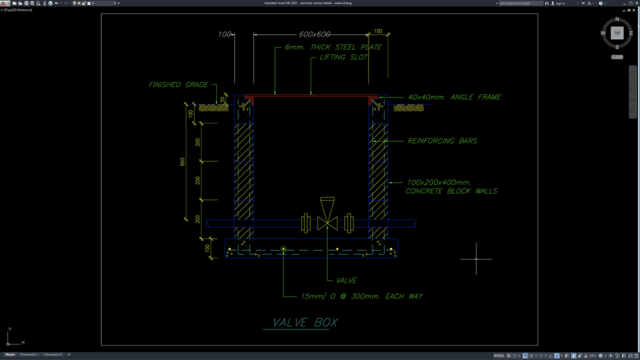This screenshot has width=640, height=360.
Task: Click the Open file icon
Action: [x=20, y=3]
